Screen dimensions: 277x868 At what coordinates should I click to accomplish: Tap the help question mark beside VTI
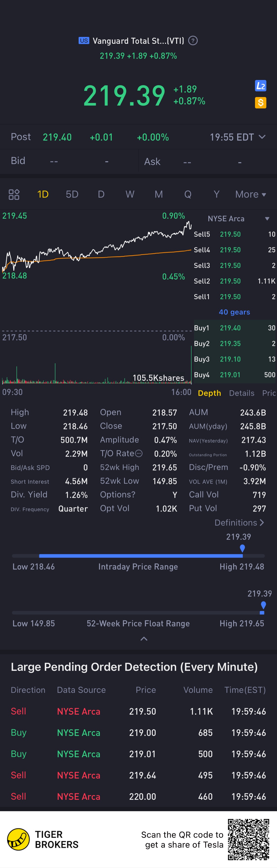[x=193, y=41]
